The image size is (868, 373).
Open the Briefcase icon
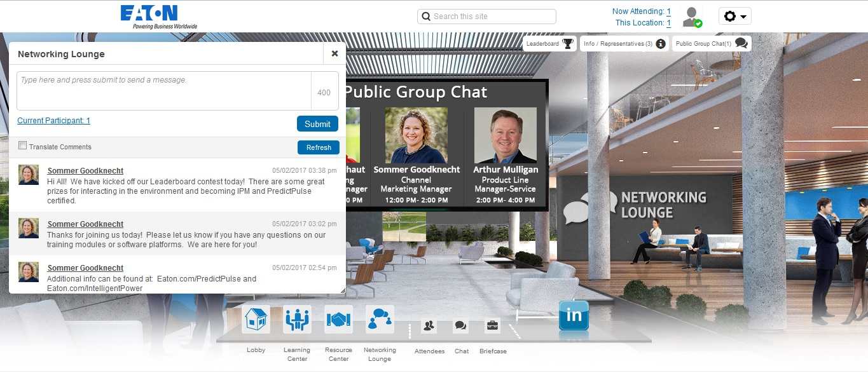point(492,326)
